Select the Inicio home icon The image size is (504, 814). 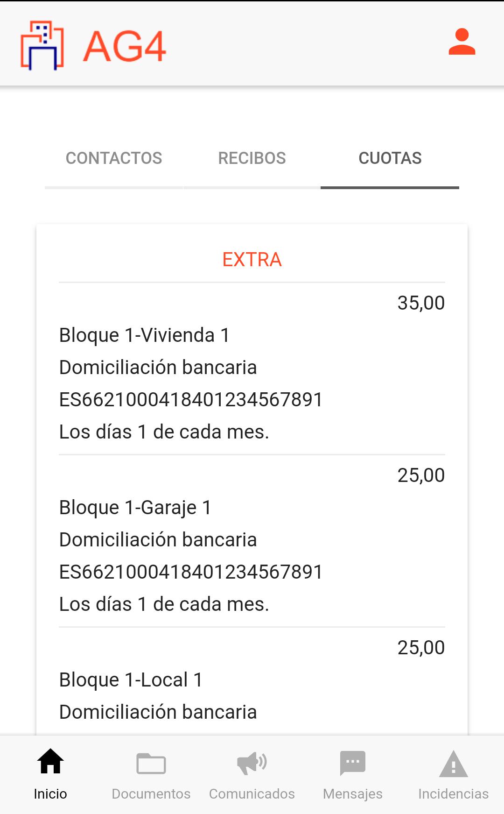[50, 761]
